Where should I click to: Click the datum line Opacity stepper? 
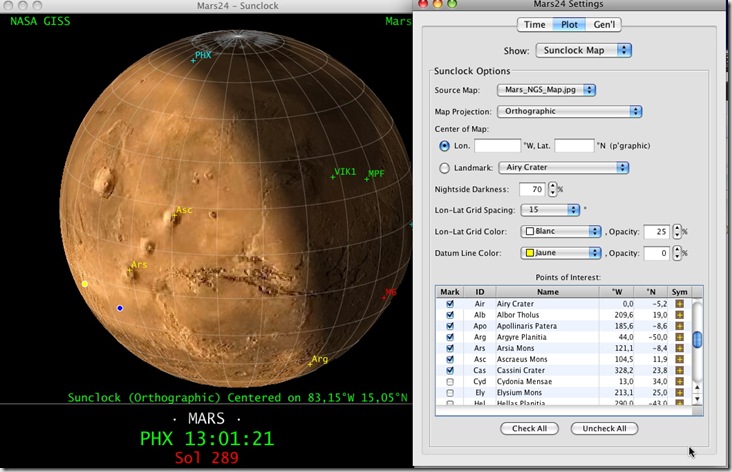[x=677, y=253]
